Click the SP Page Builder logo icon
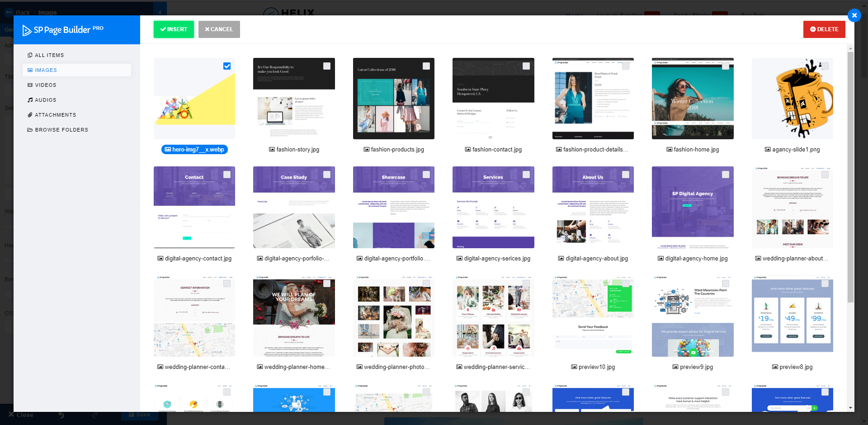 (x=27, y=30)
